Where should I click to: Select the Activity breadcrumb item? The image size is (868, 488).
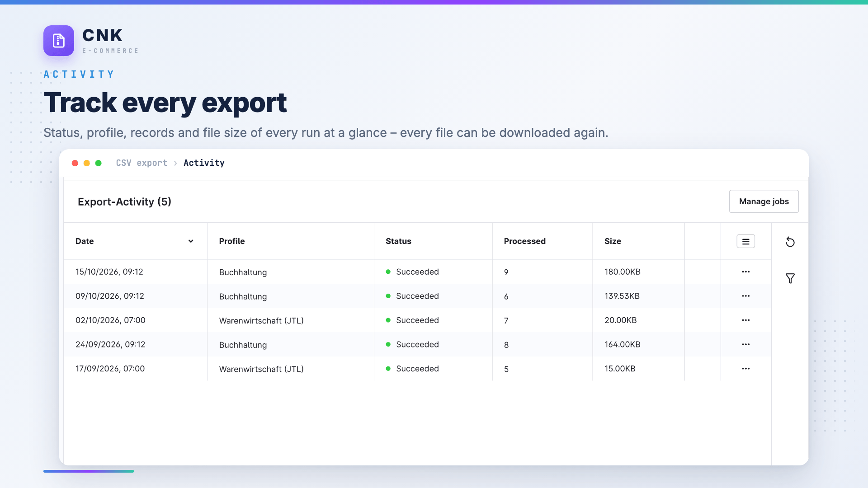[204, 163]
